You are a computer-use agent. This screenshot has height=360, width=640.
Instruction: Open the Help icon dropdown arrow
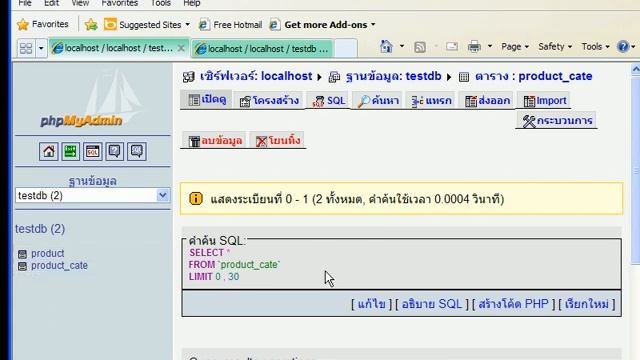633,47
